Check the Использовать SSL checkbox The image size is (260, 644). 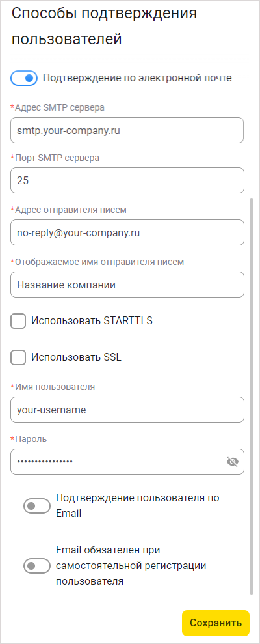click(18, 357)
